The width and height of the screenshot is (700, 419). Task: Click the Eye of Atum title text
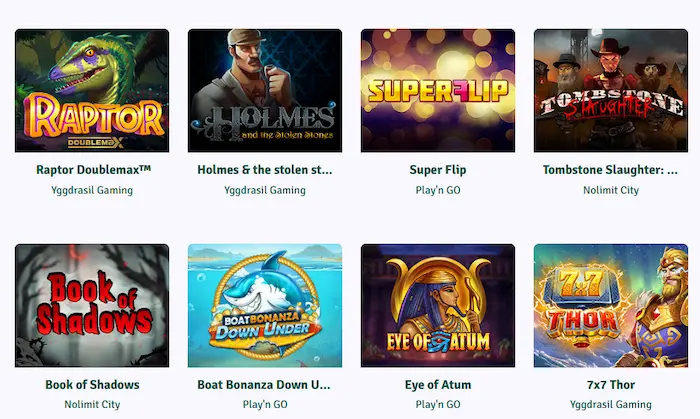438,385
